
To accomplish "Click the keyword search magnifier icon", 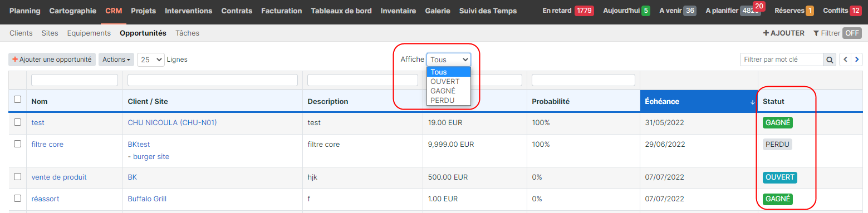I will tap(830, 60).
